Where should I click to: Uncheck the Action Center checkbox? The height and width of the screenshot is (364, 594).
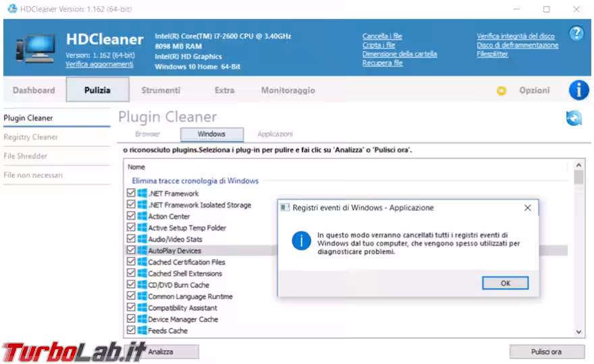(x=131, y=216)
